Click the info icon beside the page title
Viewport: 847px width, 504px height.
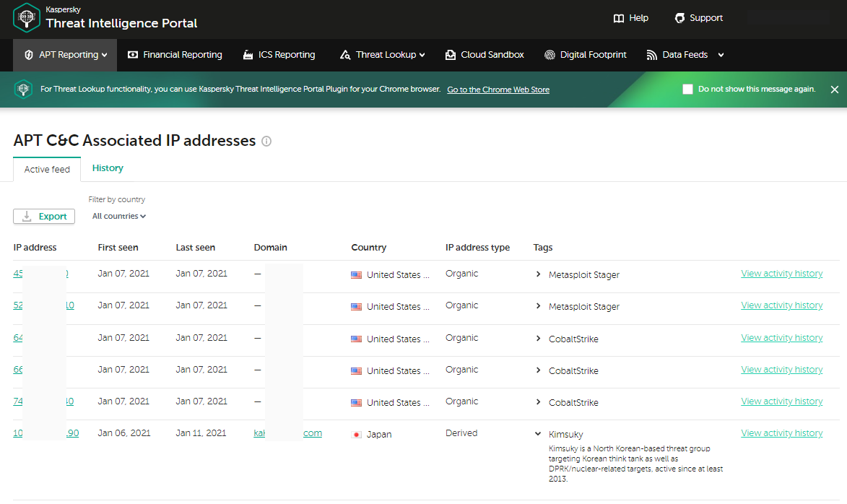coord(266,141)
